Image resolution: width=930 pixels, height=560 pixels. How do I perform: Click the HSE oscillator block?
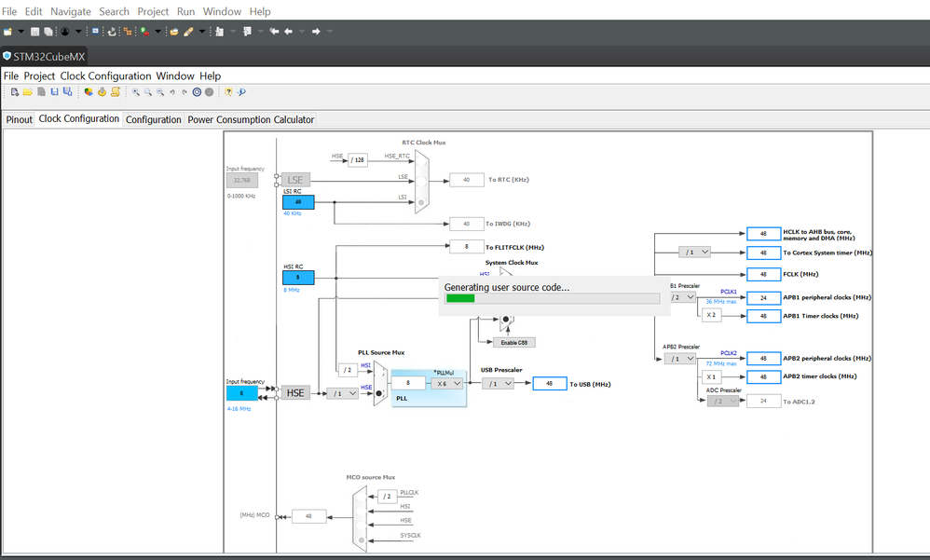click(x=295, y=392)
